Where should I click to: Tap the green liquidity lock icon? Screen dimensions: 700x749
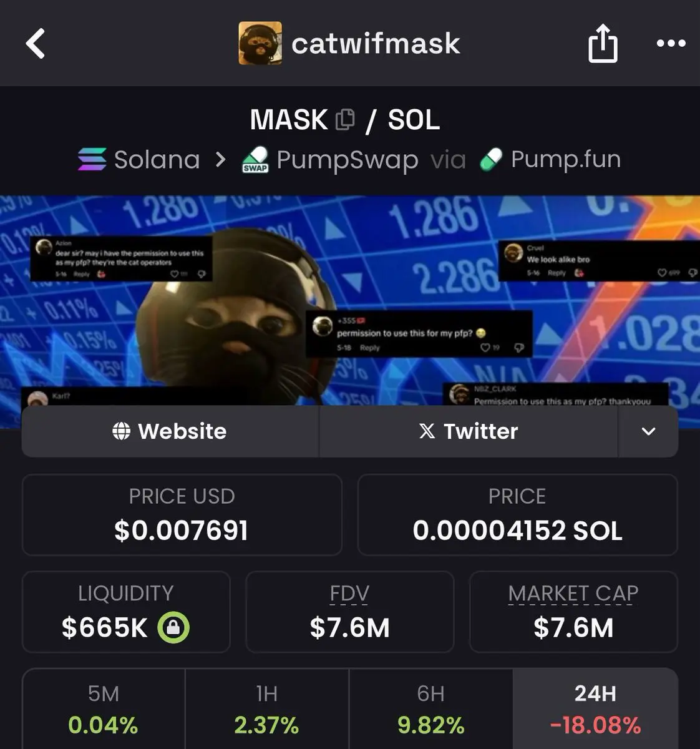(173, 627)
